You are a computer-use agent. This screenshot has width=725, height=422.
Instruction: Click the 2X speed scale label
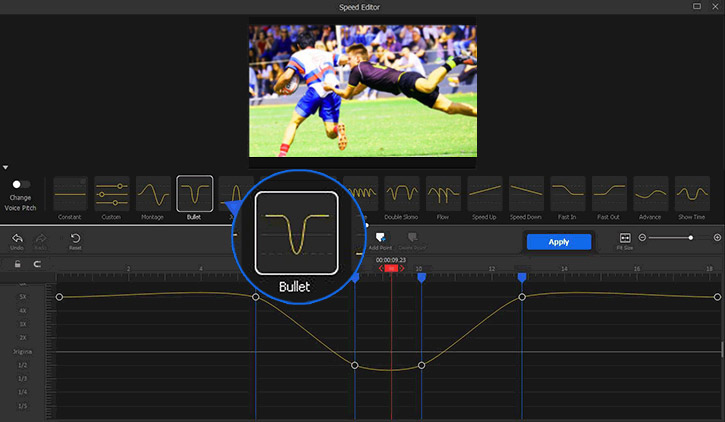tap(23, 338)
